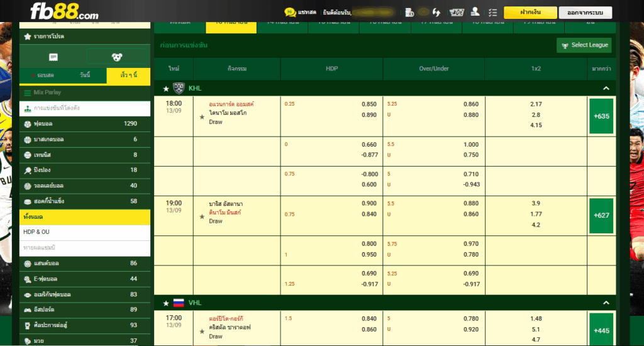This screenshot has width=644, height=346.
Task: Open Mix Parley
Action: pyautogui.click(x=85, y=92)
